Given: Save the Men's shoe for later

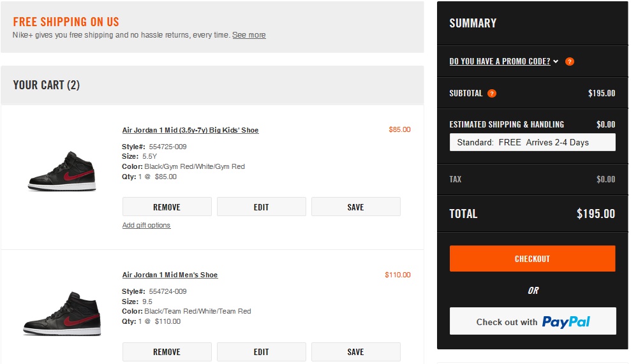Looking at the screenshot, I should tap(355, 352).
